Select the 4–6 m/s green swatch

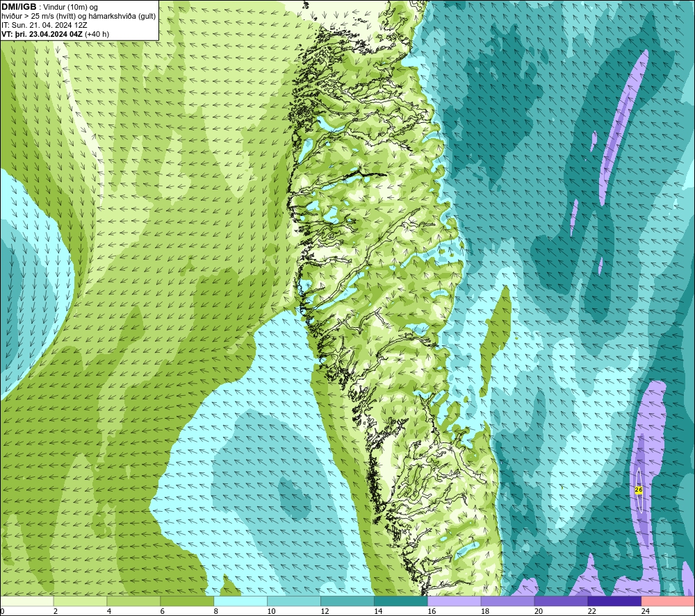click(133, 601)
